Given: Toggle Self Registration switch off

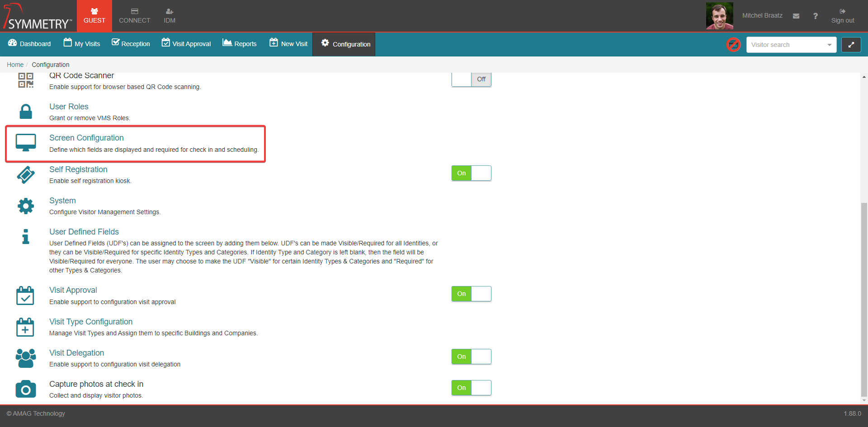Looking at the screenshot, I should pos(471,173).
